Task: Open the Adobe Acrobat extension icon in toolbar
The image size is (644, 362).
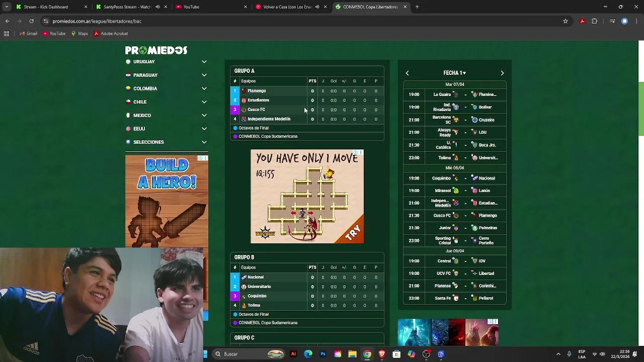Action: point(582,21)
